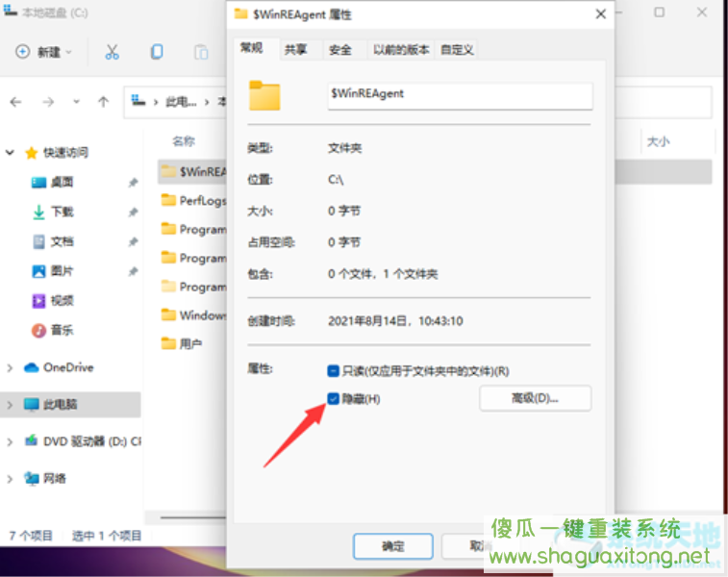Click the This PC (此电脑) breadcrumb in address bar
Viewport: 728px width, 577px height.
point(181,102)
